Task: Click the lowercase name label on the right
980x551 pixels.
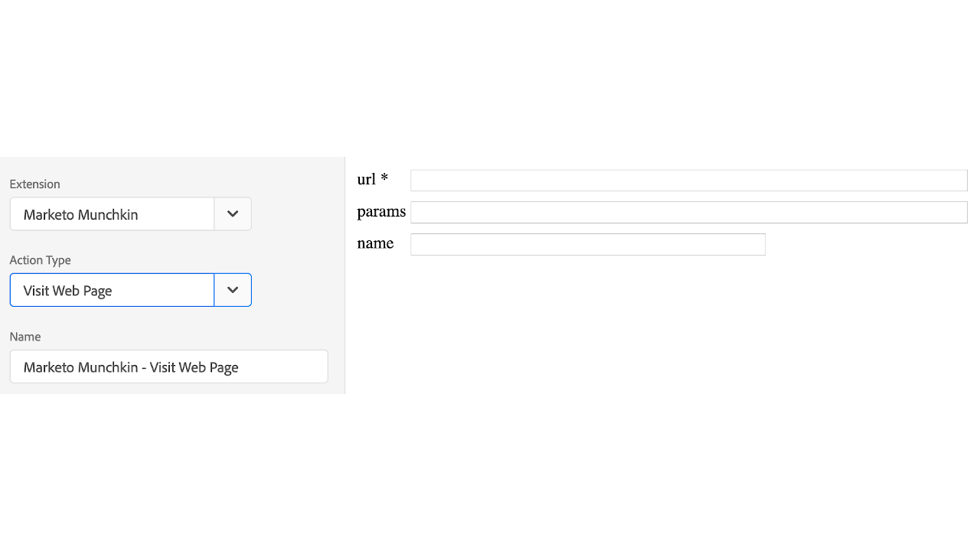Action: coord(375,244)
